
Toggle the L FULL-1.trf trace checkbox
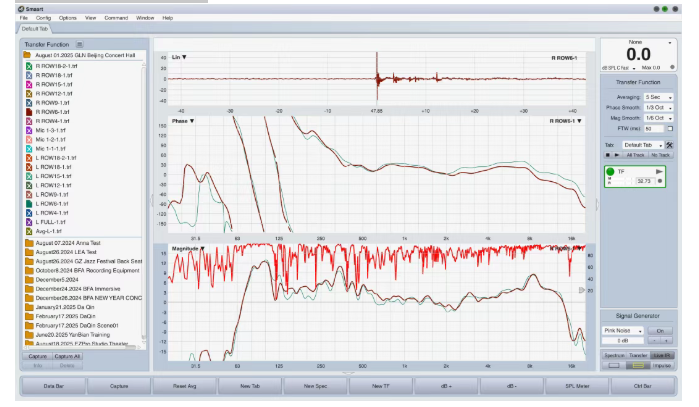28,221
